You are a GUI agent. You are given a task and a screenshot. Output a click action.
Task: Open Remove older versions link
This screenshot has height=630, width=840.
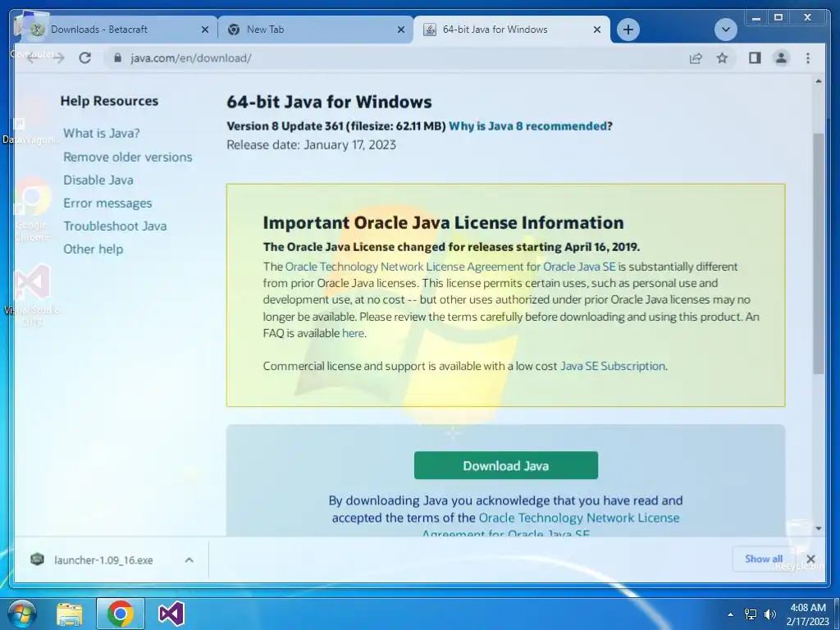click(x=127, y=157)
